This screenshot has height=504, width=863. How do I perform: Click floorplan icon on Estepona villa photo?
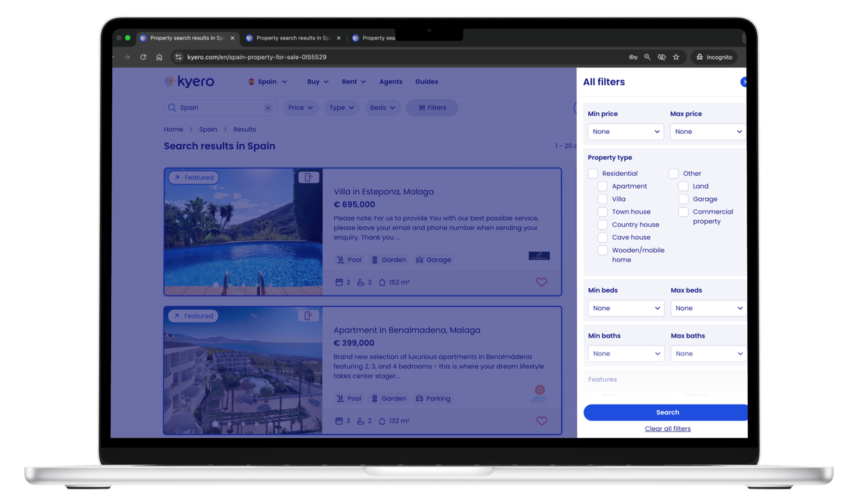(309, 177)
